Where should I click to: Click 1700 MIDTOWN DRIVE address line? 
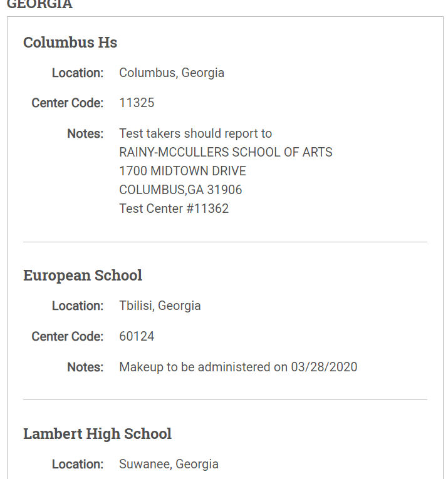tap(182, 171)
